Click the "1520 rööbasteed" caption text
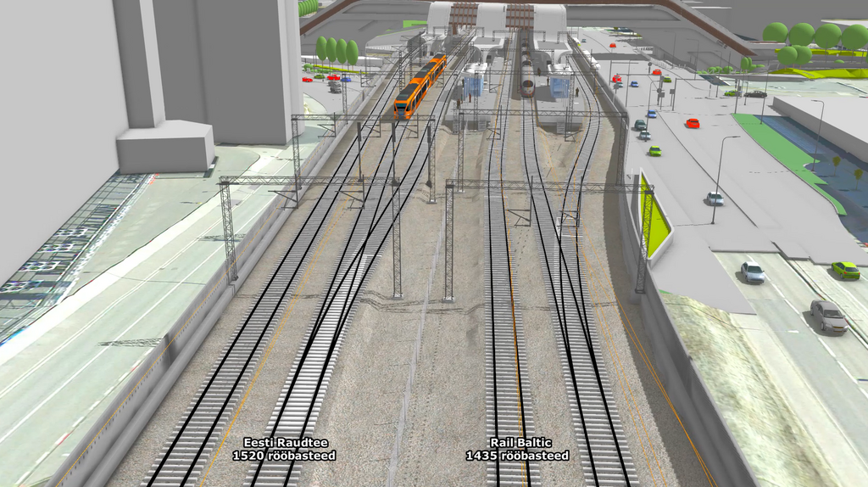 (284, 456)
